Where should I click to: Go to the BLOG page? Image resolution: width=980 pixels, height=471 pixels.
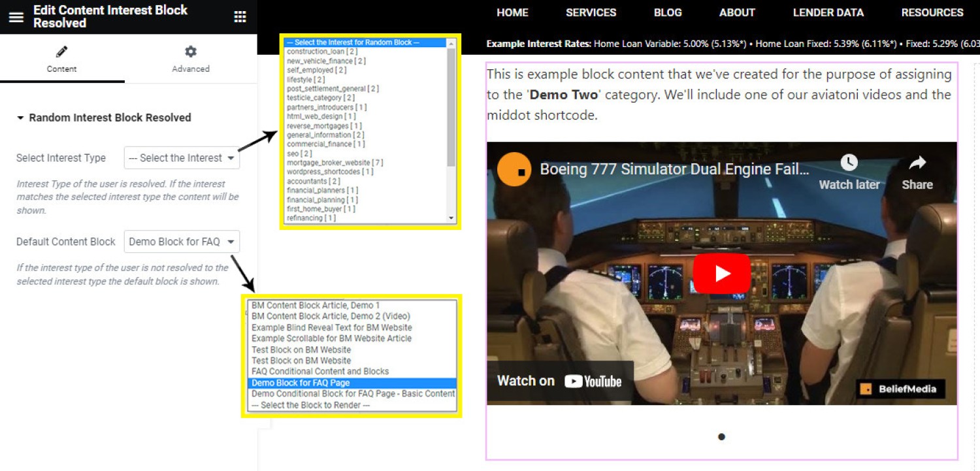point(668,12)
